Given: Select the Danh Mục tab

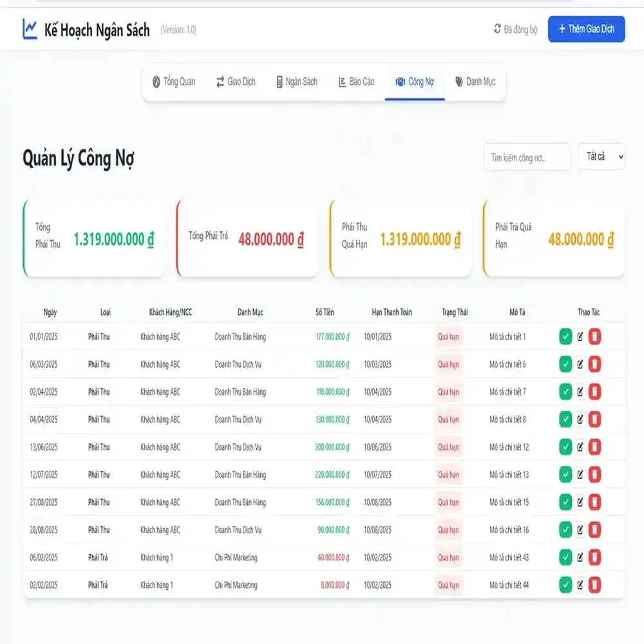Looking at the screenshot, I should (475, 82).
